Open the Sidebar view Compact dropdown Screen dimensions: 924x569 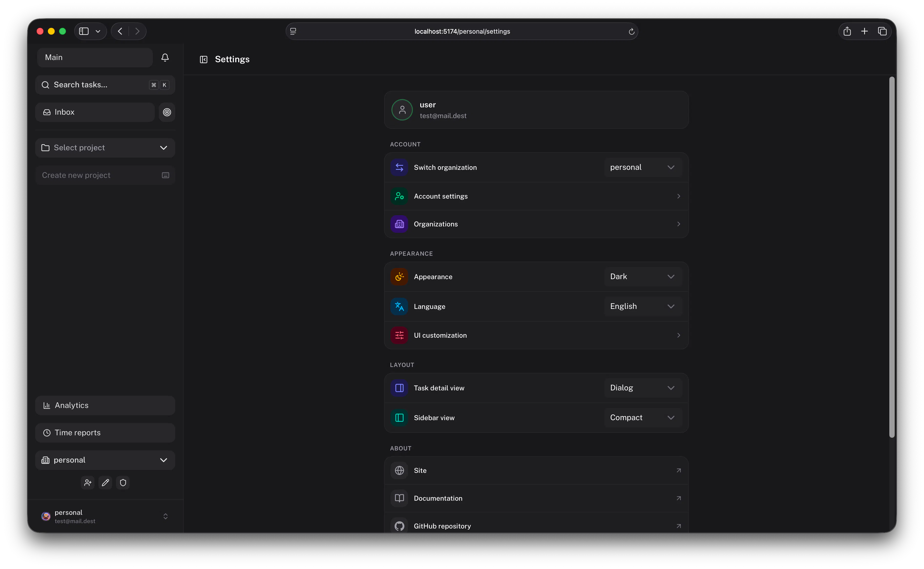643,417
